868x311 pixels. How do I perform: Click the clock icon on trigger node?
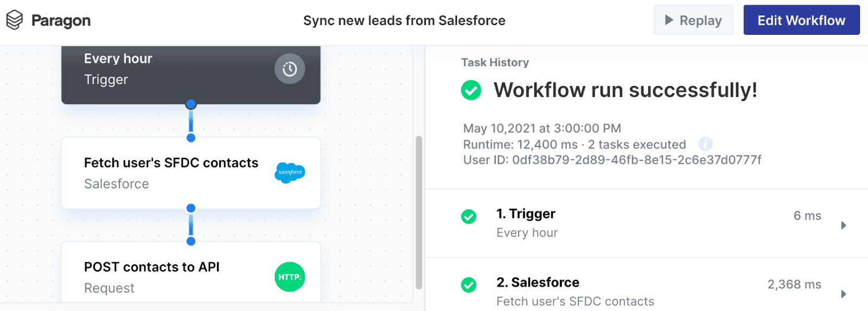click(x=290, y=69)
